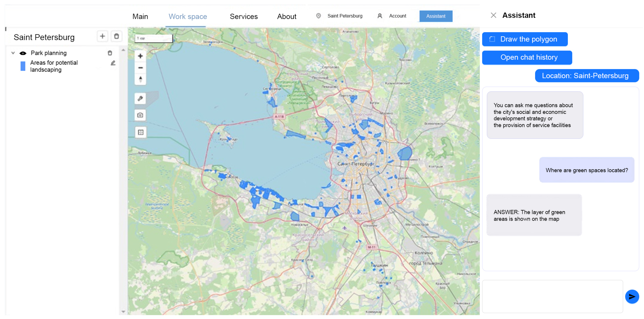
Task: Delete project via trash icon beside Saint Petersburg
Action: (x=116, y=36)
